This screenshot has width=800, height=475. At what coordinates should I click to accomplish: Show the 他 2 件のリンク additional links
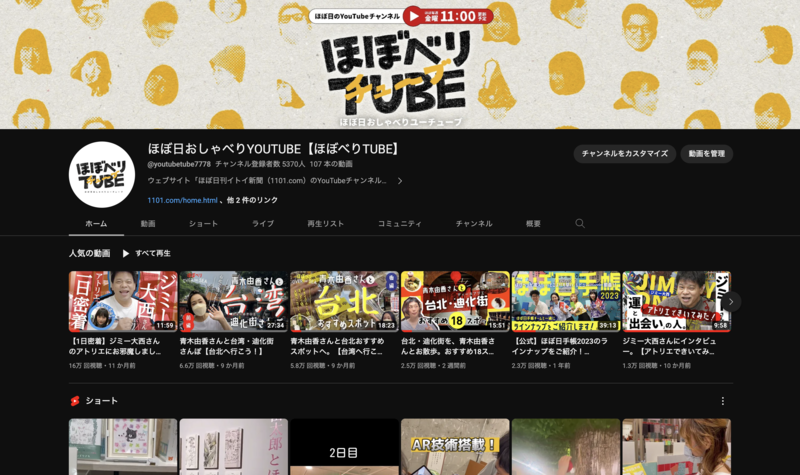click(x=253, y=200)
